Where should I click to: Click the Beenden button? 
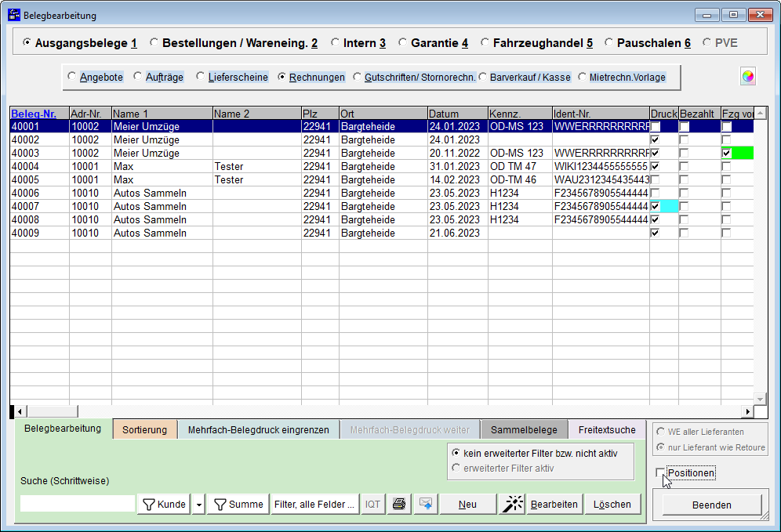[x=712, y=505]
